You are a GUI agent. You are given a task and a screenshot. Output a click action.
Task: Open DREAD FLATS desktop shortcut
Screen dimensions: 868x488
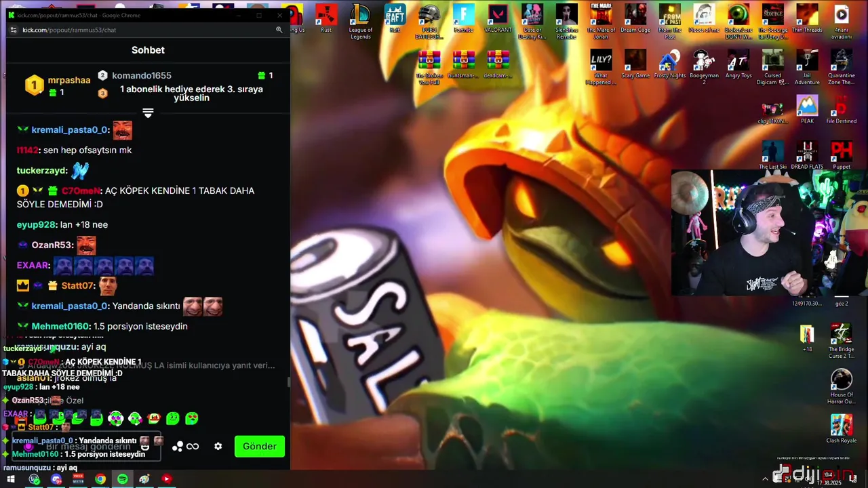click(x=807, y=156)
